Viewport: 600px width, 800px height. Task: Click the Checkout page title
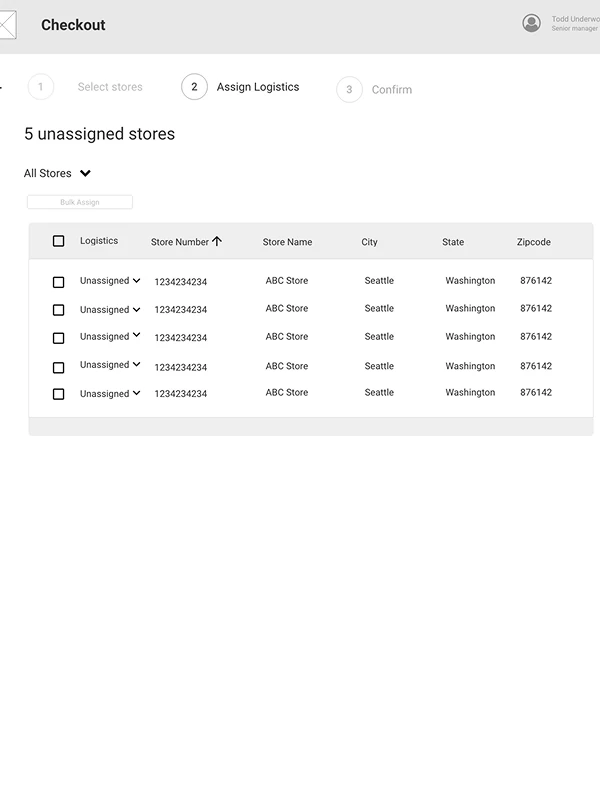(x=73, y=25)
